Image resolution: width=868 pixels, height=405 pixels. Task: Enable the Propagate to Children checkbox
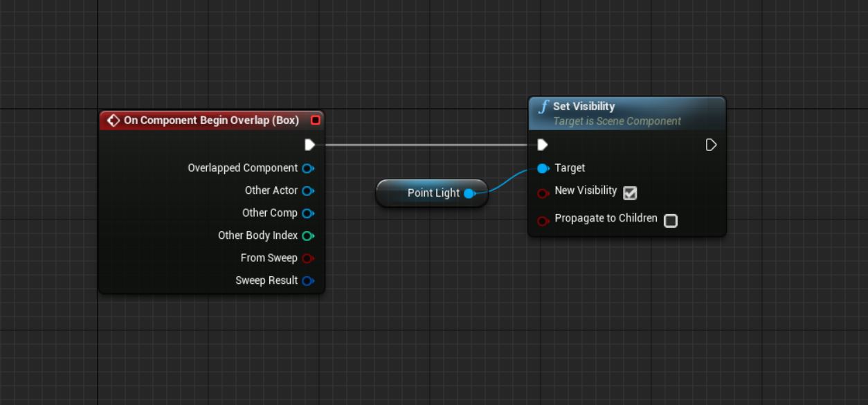[x=671, y=221]
